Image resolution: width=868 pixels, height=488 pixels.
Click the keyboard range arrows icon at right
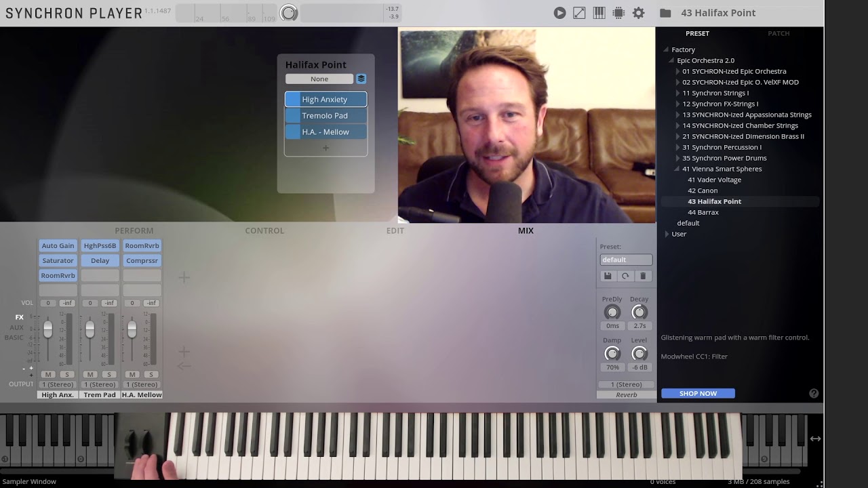tap(815, 439)
